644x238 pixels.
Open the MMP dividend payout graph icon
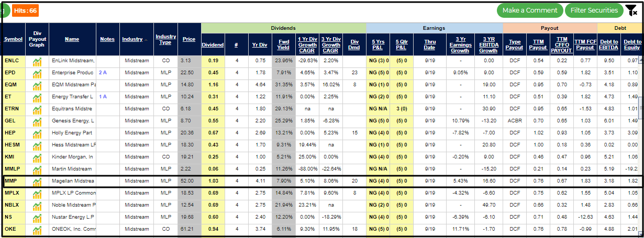tap(37, 182)
